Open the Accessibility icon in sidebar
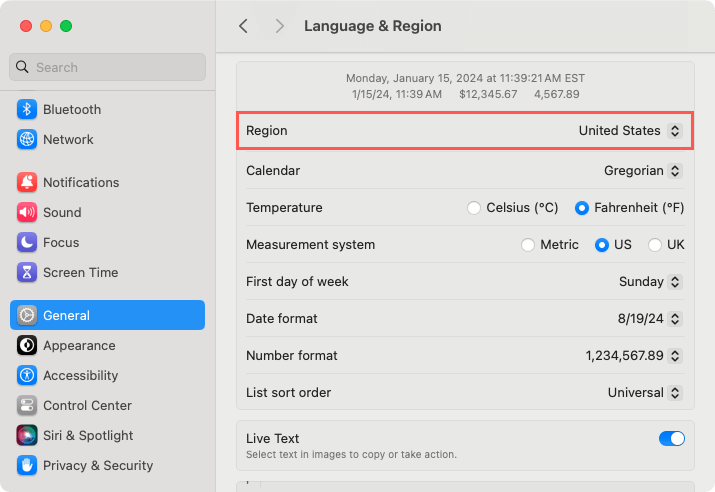 click(x=27, y=375)
